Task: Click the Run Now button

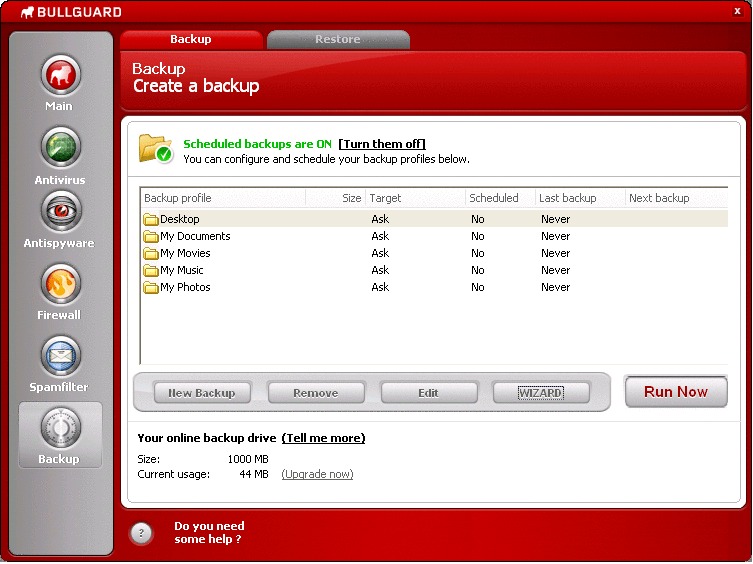Action: [x=676, y=392]
